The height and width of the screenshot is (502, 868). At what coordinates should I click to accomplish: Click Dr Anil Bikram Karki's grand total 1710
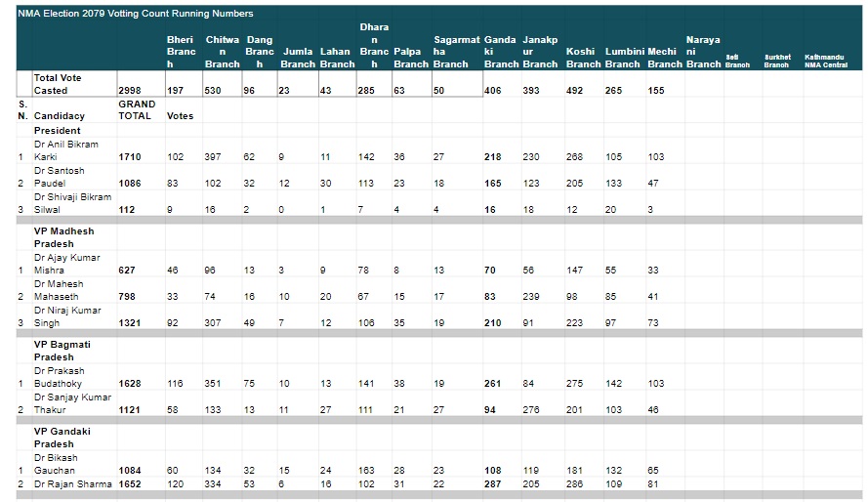click(x=130, y=156)
